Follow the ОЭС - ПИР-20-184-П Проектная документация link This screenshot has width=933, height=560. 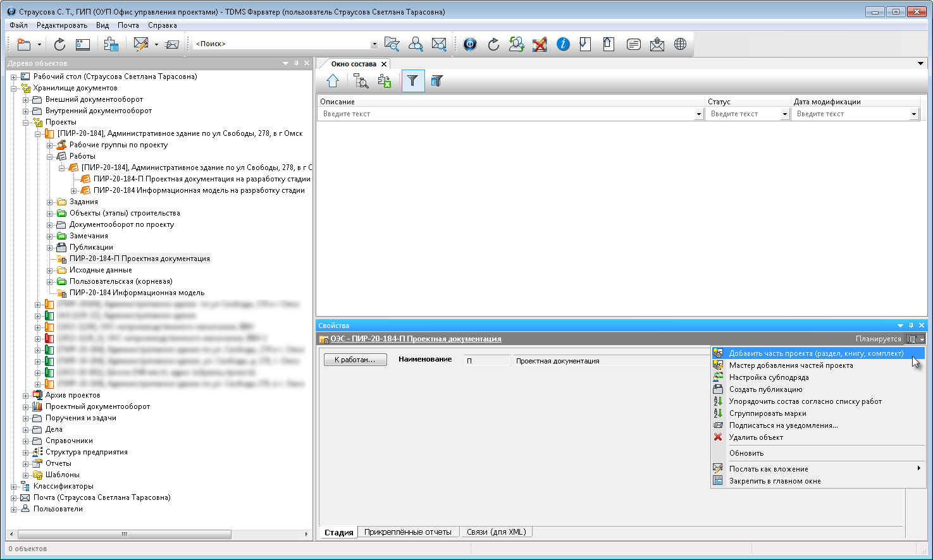point(416,339)
